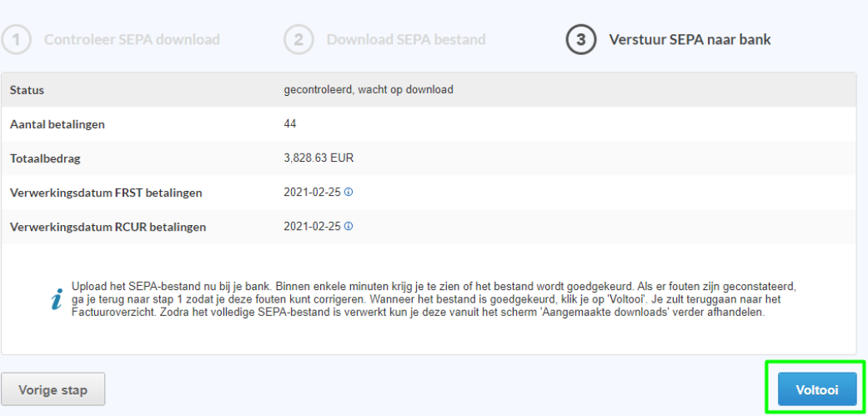Go to Download SEPA bestand step

406,40
